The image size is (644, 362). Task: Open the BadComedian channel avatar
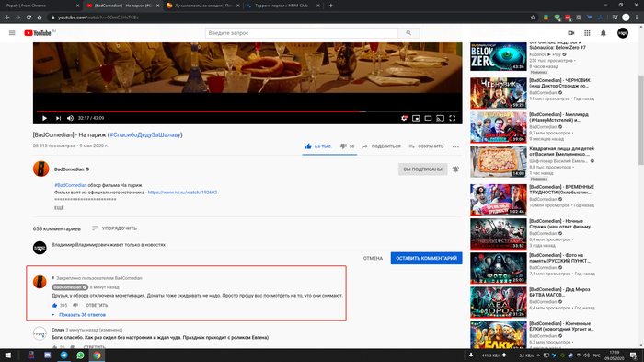41,169
